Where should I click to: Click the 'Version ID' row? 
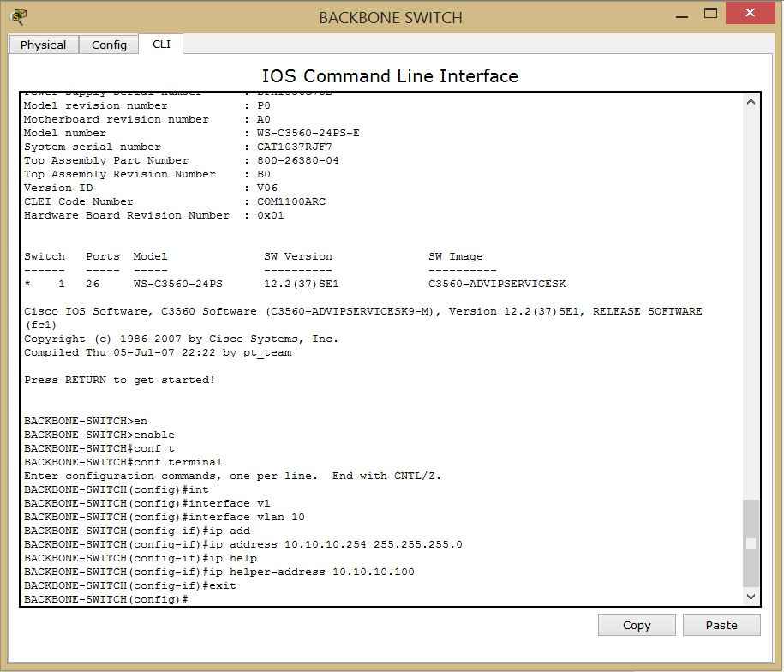click(151, 188)
